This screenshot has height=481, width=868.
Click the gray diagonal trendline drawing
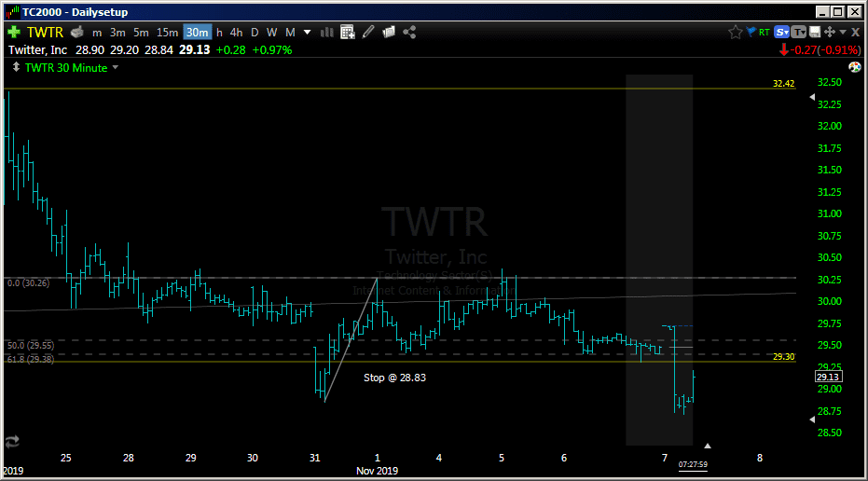pos(351,340)
